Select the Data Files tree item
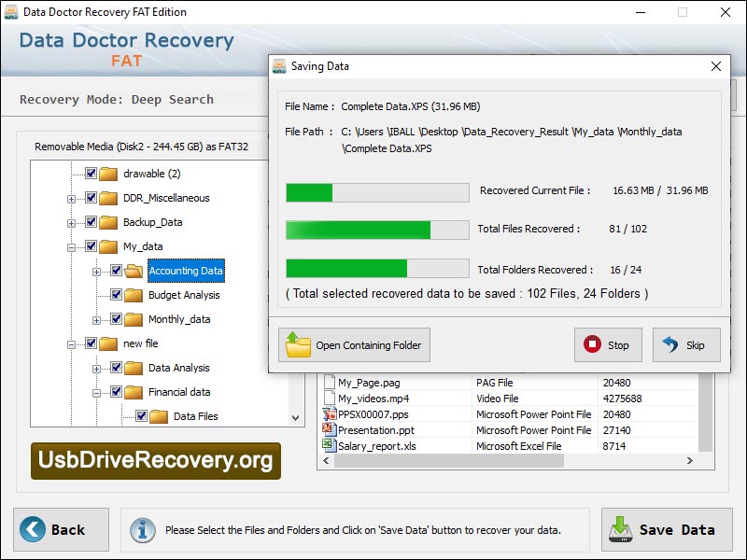747x560 pixels. tap(198, 415)
